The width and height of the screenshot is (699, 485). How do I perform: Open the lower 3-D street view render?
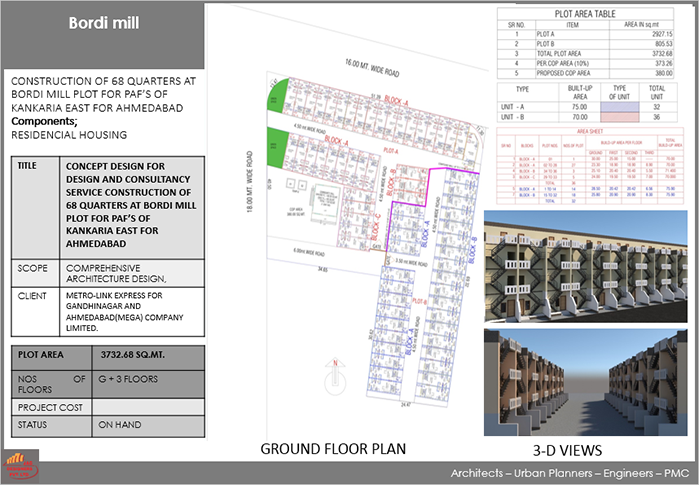coord(585,382)
